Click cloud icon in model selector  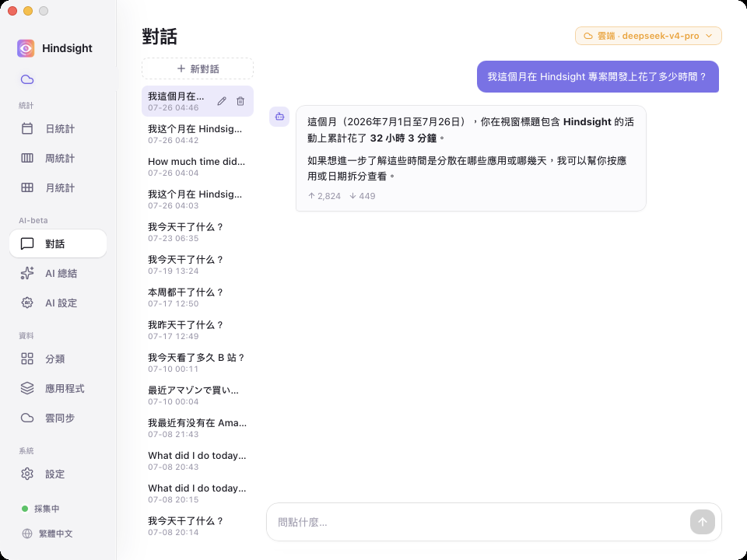(588, 36)
